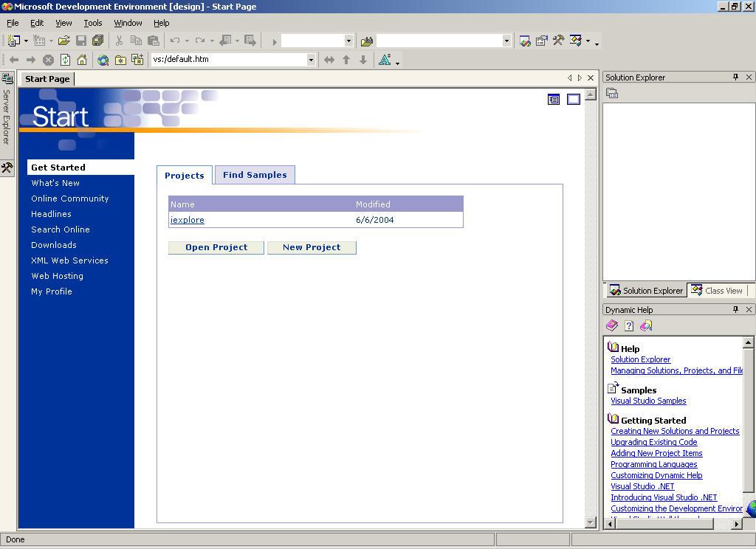Click the Open File folder icon
The height and width of the screenshot is (549, 756).
[x=64, y=41]
